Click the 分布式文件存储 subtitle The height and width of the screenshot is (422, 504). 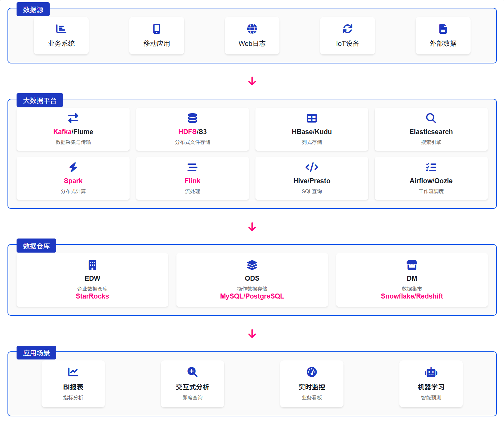pos(192,142)
